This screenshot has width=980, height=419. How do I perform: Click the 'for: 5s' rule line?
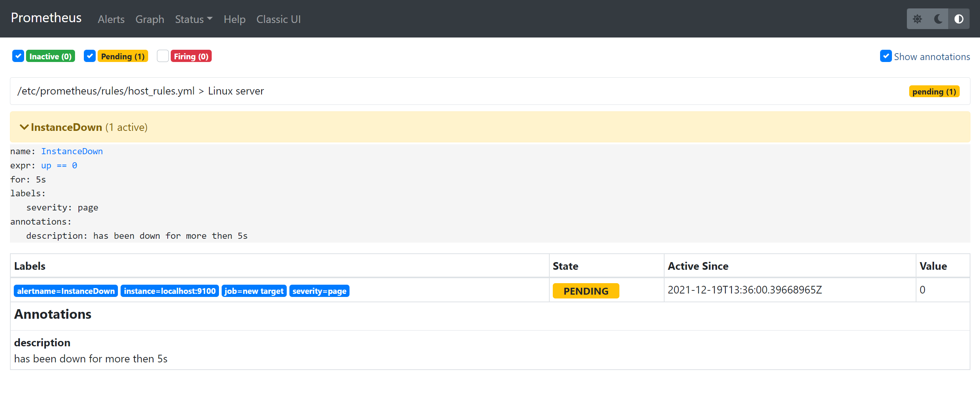(28, 179)
